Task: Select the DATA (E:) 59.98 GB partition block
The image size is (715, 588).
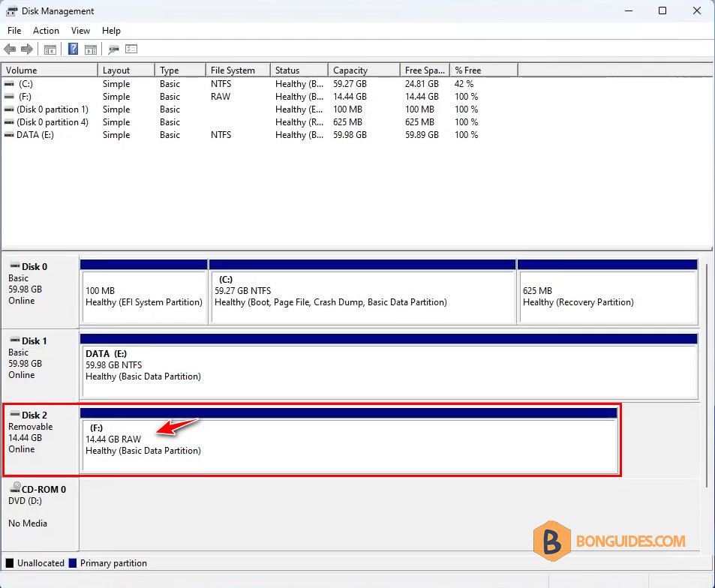Action: coord(389,367)
